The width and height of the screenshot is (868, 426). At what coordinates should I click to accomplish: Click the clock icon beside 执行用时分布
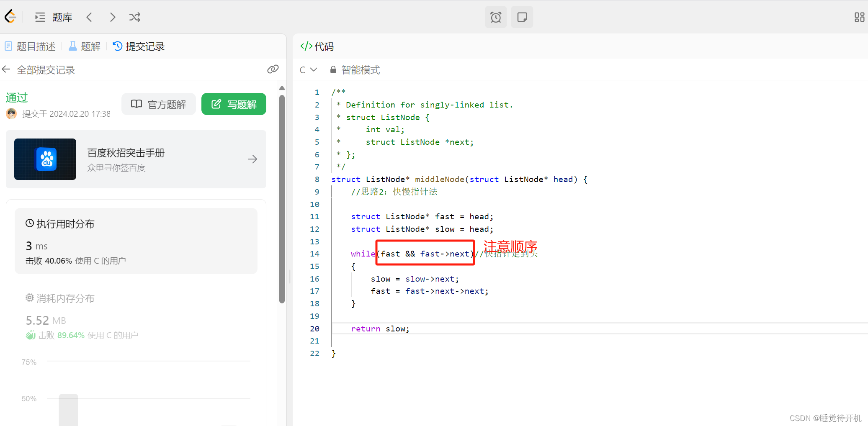[30, 223]
